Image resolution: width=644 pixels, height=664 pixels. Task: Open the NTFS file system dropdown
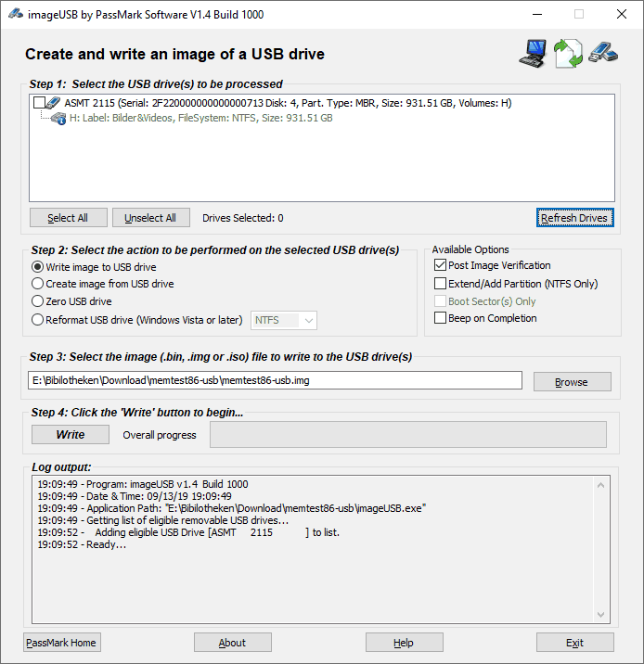click(284, 321)
